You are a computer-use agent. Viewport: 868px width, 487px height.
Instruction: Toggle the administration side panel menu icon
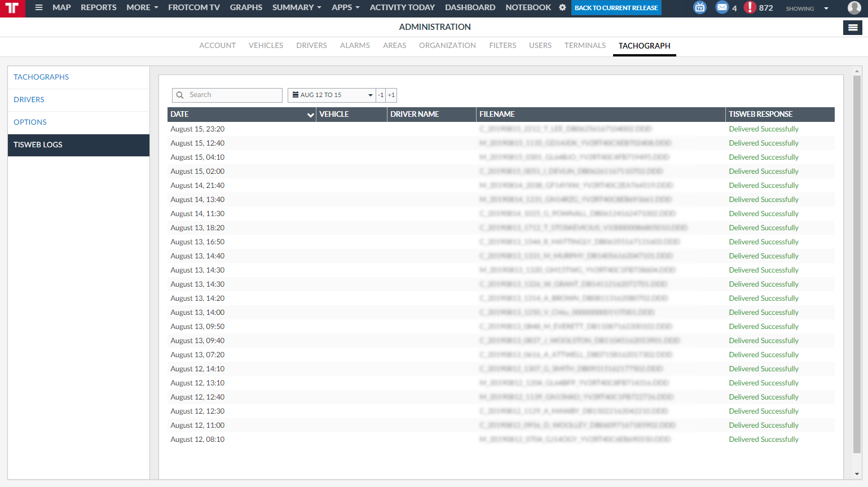tap(852, 27)
